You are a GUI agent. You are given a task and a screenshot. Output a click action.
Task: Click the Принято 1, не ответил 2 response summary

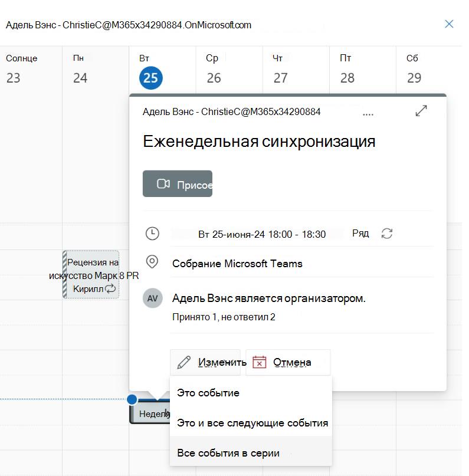tap(224, 317)
